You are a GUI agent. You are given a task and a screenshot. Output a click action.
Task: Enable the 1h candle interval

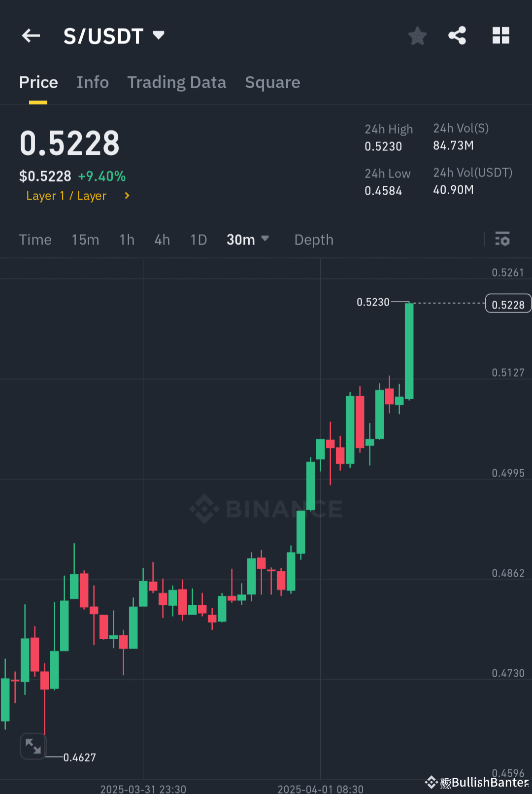point(126,240)
